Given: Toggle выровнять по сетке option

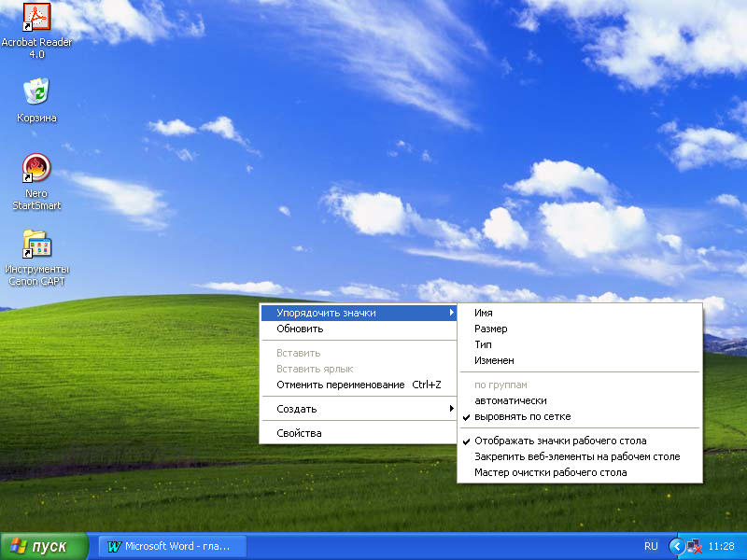Looking at the screenshot, I should pos(580,416).
